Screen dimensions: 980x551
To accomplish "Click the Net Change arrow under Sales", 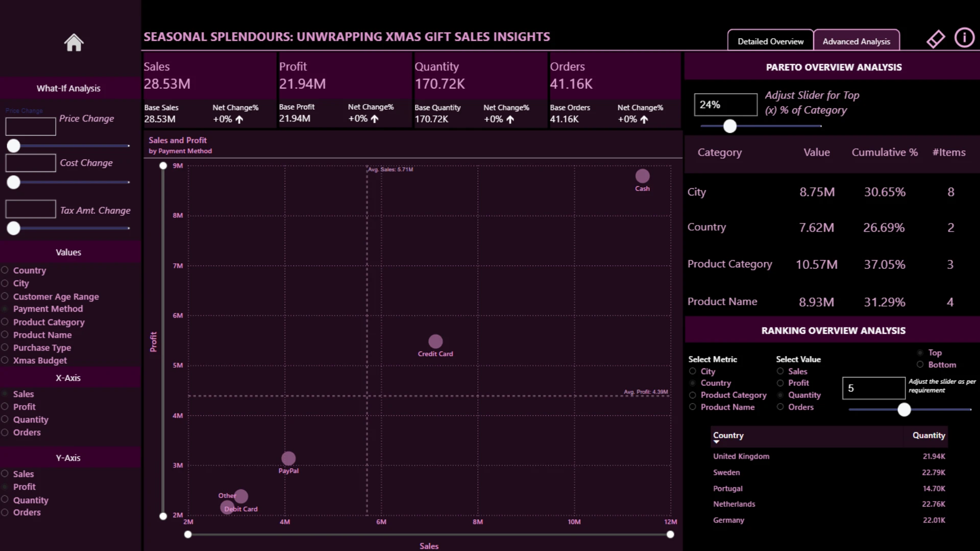I will [x=239, y=119].
